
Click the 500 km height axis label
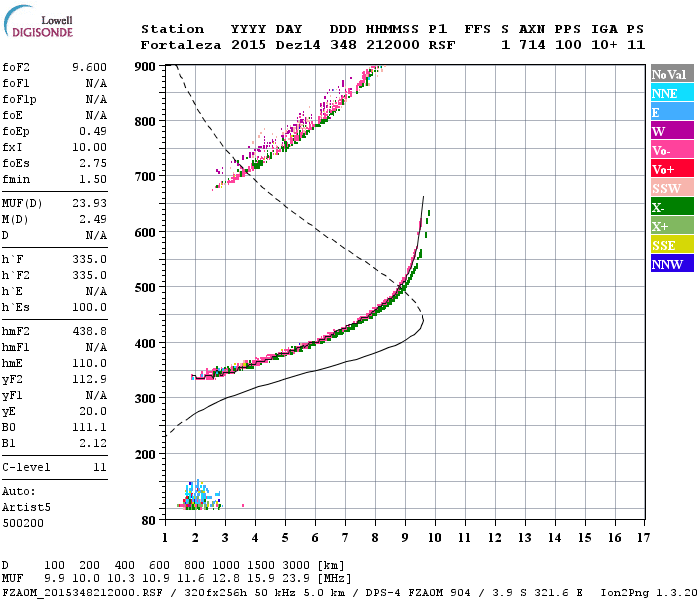145,288
